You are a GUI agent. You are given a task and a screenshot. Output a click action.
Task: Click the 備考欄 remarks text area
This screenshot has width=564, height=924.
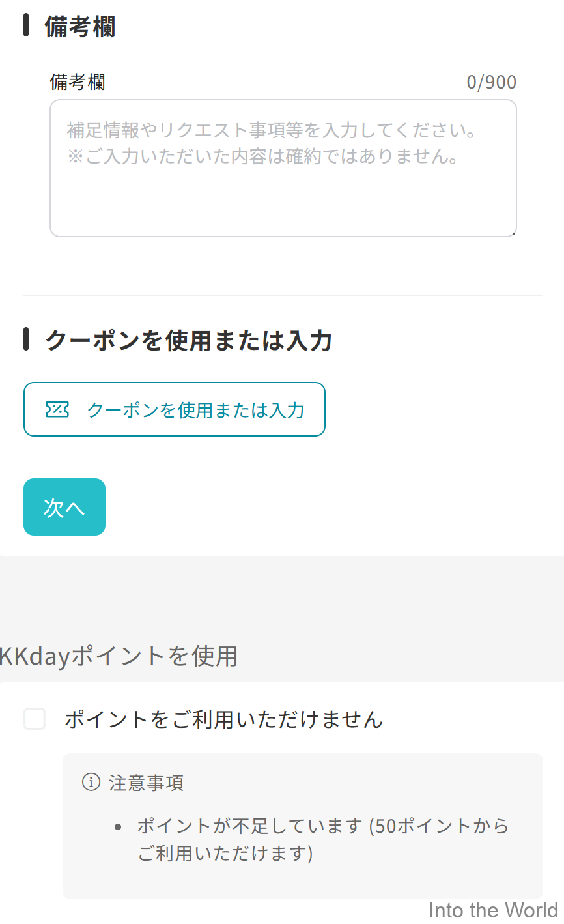click(x=283, y=167)
